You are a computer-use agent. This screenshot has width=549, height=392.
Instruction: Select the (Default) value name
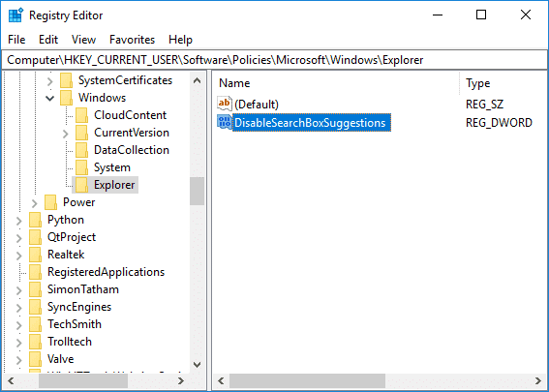257,105
